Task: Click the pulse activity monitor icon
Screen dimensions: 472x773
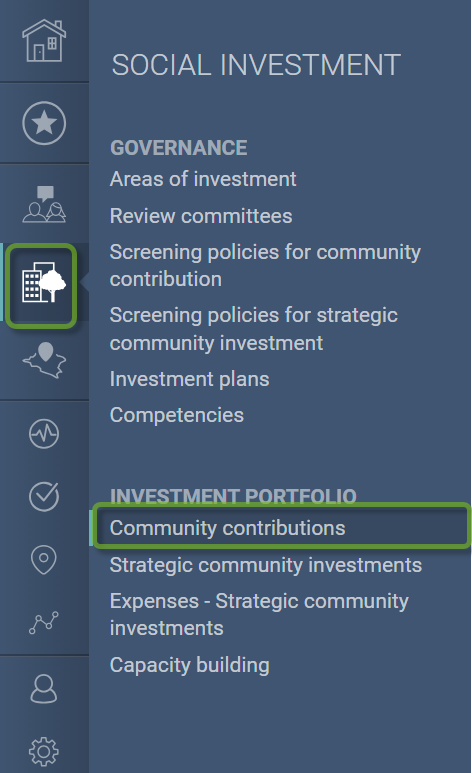Action: tap(44, 434)
